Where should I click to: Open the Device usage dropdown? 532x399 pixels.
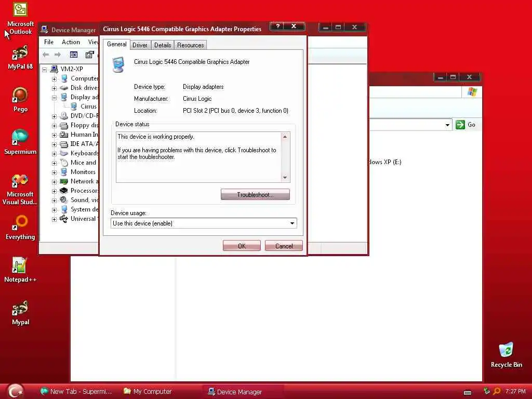pyautogui.click(x=292, y=223)
